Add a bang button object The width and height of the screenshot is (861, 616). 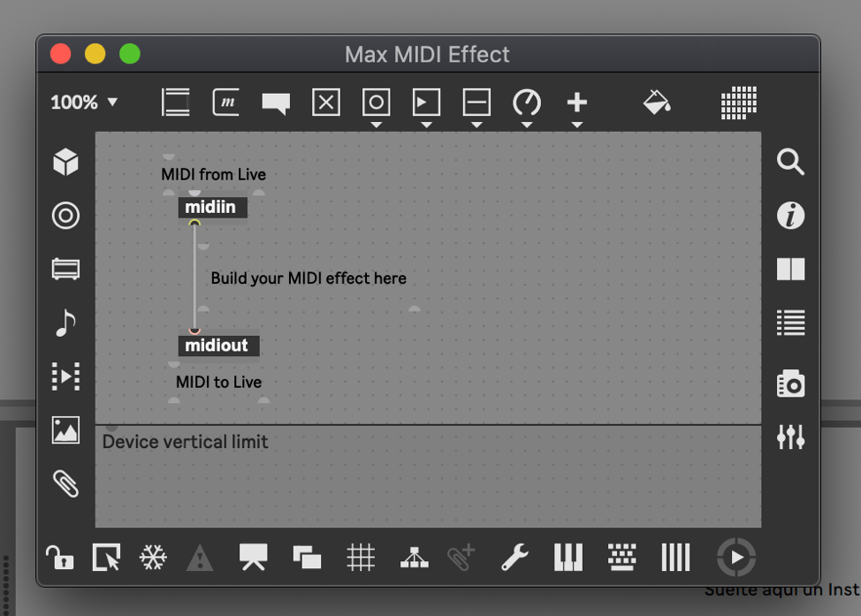point(376,102)
